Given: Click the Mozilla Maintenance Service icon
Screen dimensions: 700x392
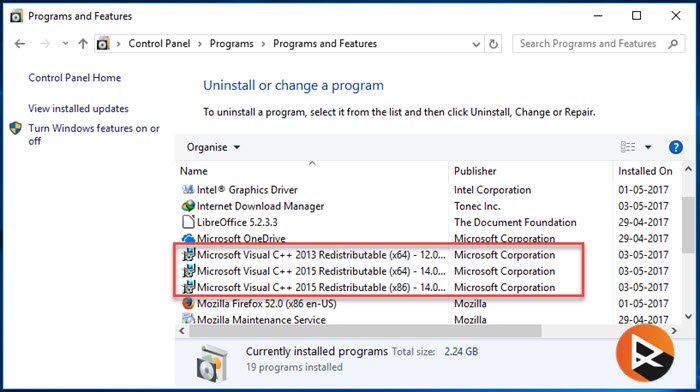Looking at the screenshot, I should [x=188, y=319].
